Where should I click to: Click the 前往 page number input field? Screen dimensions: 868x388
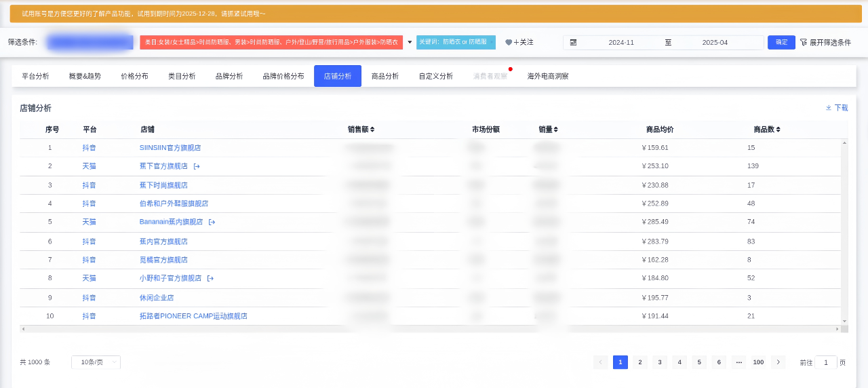(x=826, y=362)
